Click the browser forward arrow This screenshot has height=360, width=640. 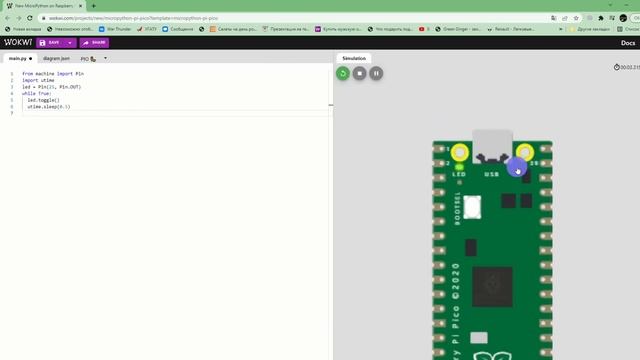[18, 18]
